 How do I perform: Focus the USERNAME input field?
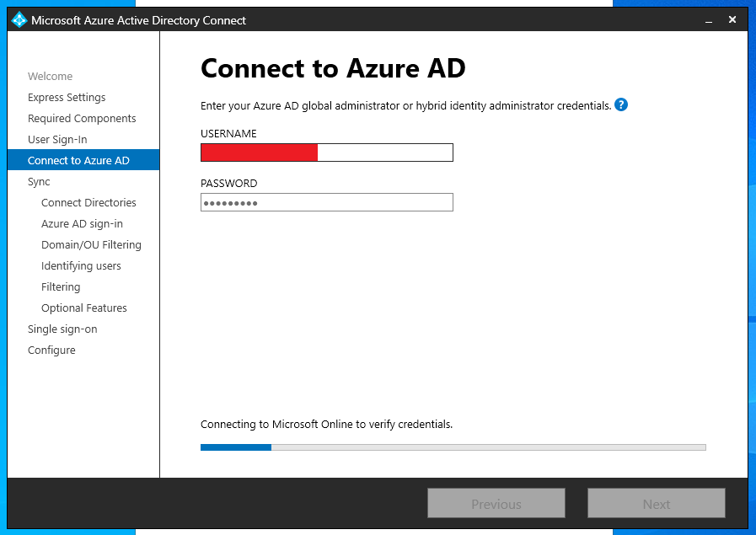[x=327, y=152]
